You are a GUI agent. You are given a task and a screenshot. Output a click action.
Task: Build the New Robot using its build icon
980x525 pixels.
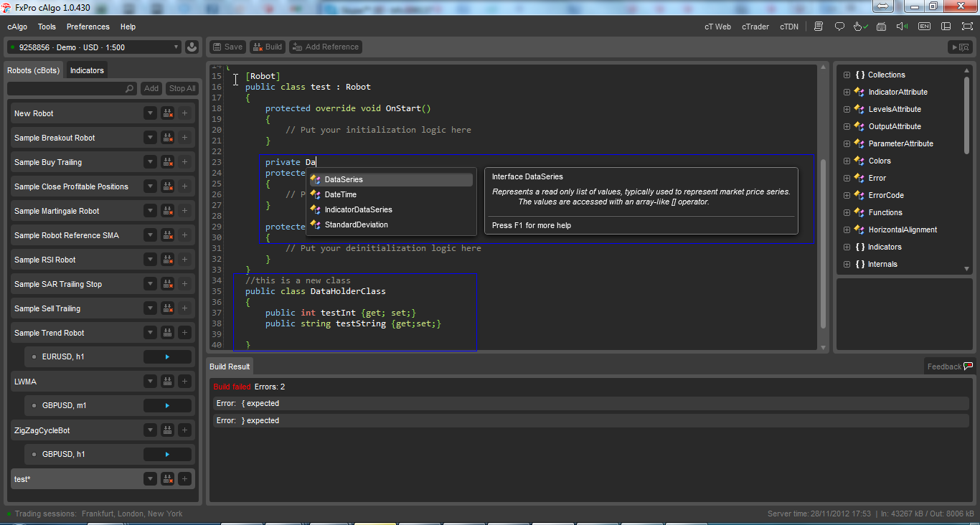167,113
